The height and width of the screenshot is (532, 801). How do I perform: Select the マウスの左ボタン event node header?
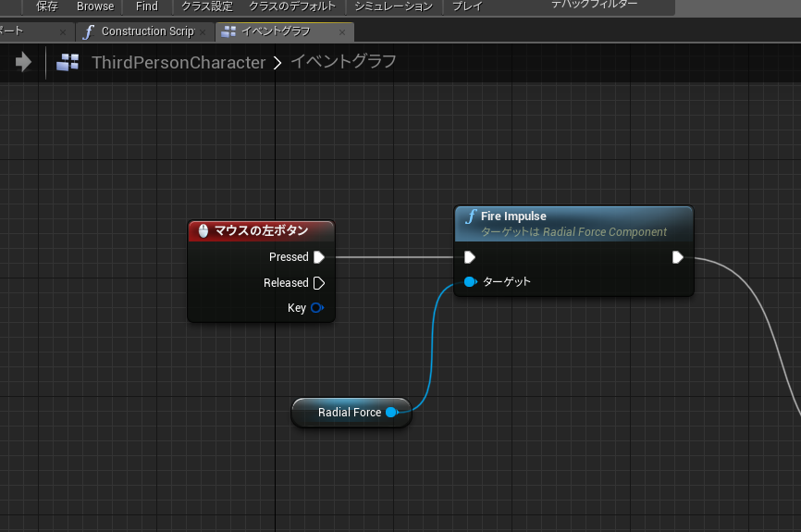[x=261, y=230]
